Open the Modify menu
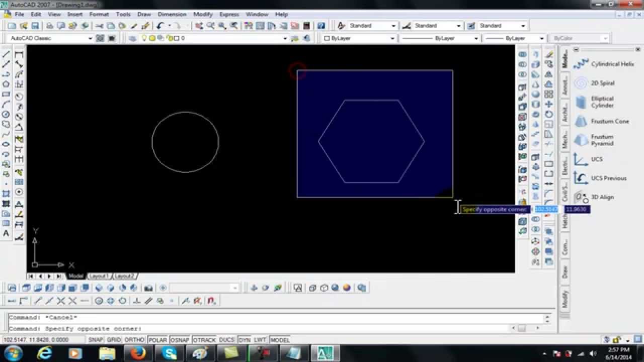Screen dimensions: 644x362 click(203, 14)
